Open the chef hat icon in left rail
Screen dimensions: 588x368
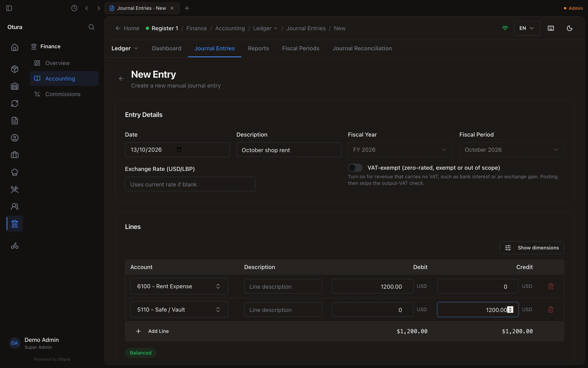[15, 172]
